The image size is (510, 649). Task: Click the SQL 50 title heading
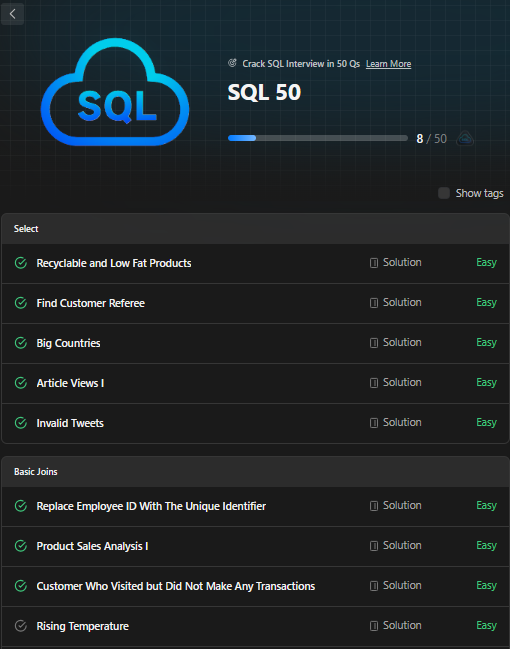[264, 92]
